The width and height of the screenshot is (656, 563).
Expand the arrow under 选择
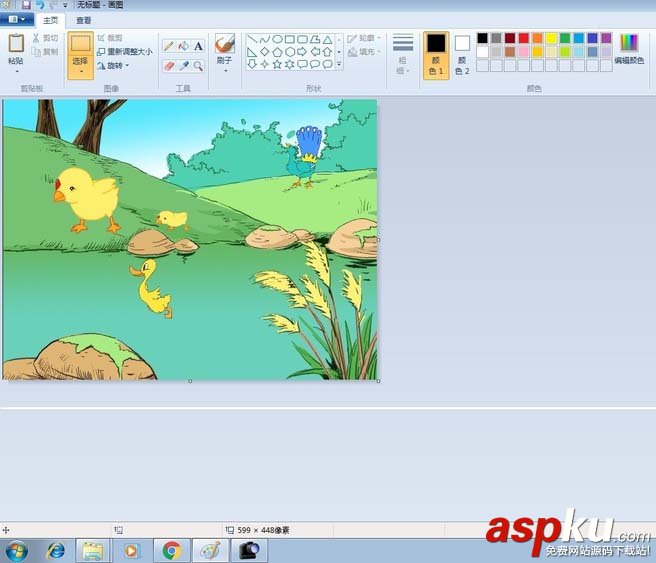tap(80, 72)
